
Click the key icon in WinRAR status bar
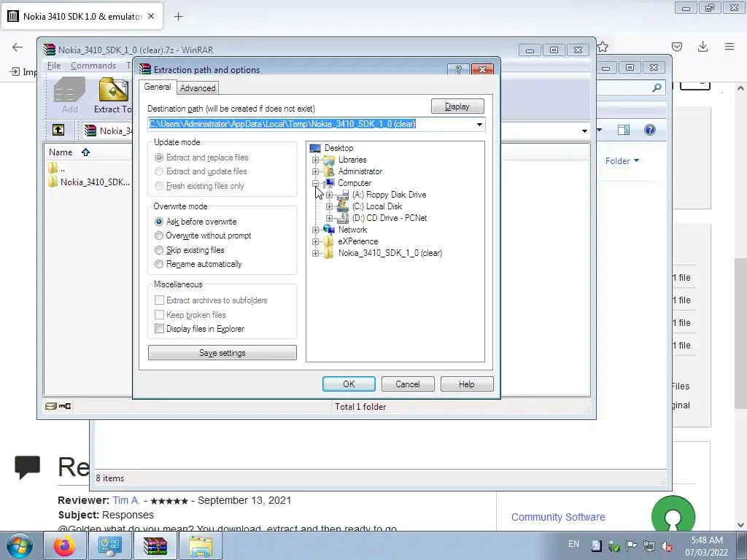pos(65,406)
